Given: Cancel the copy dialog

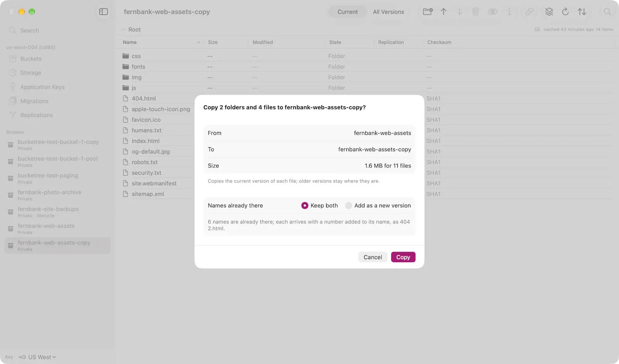Looking at the screenshot, I should (x=373, y=257).
